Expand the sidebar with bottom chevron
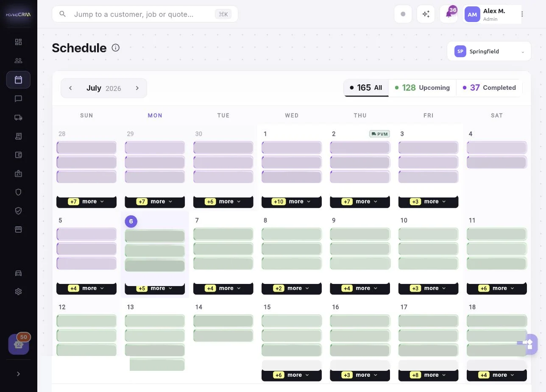Viewport: 546px width, 392px height. [18, 374]
